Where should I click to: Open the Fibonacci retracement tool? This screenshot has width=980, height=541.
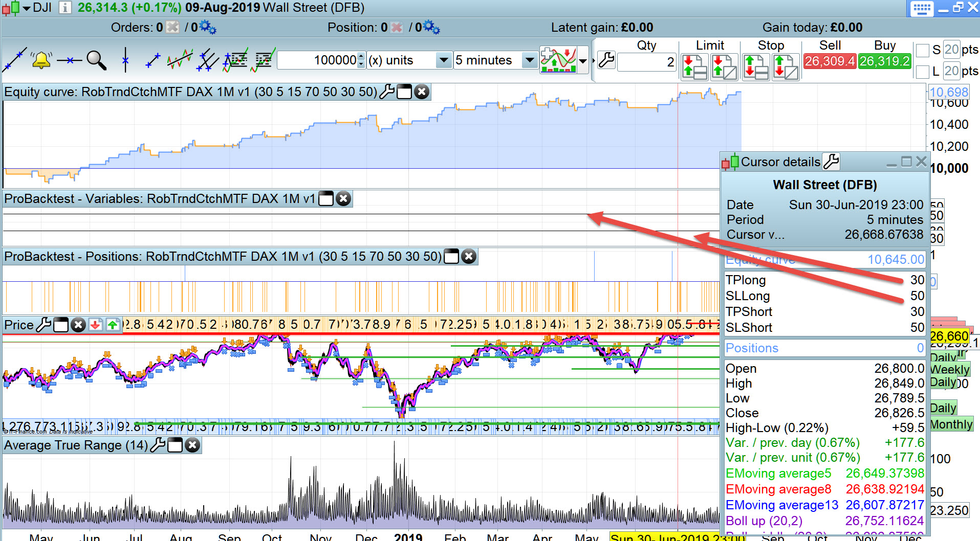click(235, 60)
